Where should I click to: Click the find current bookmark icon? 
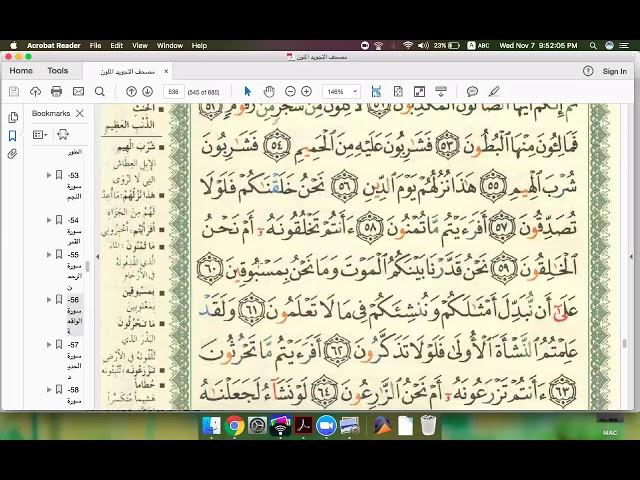point(63,134)
